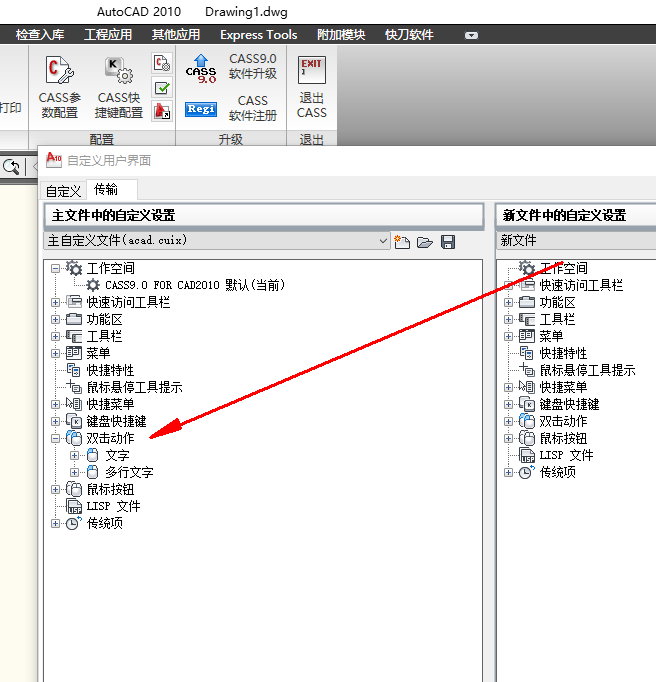The height and width of the screenshot is (682, 656).
Task: Open CASS快捷键配置 shortcut settings
Action: [119, 87]
